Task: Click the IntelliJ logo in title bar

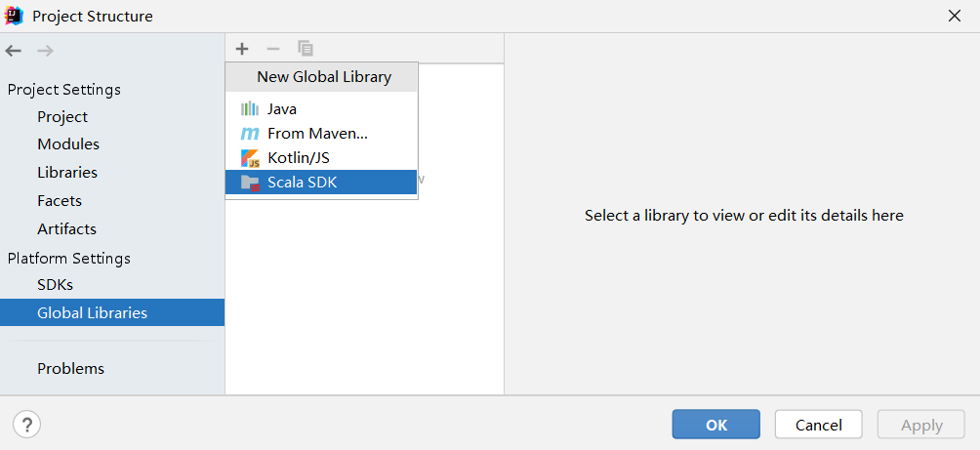Action: 14,16
